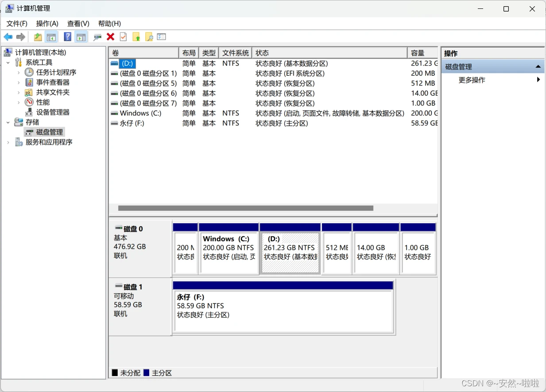Click the toolbar magnifier search icon
This screenshot has width=546, height=392.
tap(149, 37)
